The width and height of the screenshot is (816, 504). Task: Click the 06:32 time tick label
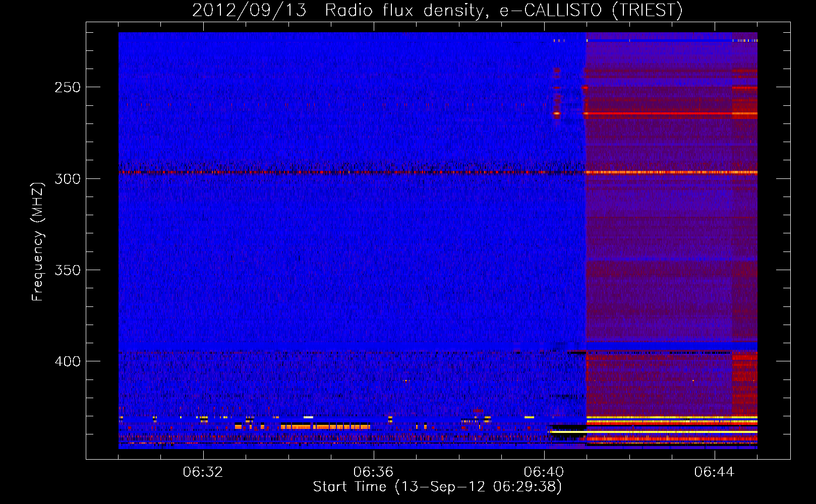point(203,472)
